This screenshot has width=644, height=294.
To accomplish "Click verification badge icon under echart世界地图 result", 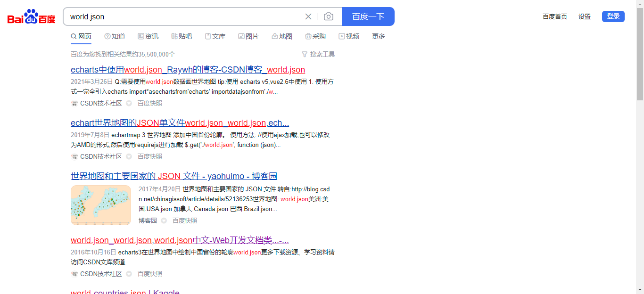I will 129,156.
